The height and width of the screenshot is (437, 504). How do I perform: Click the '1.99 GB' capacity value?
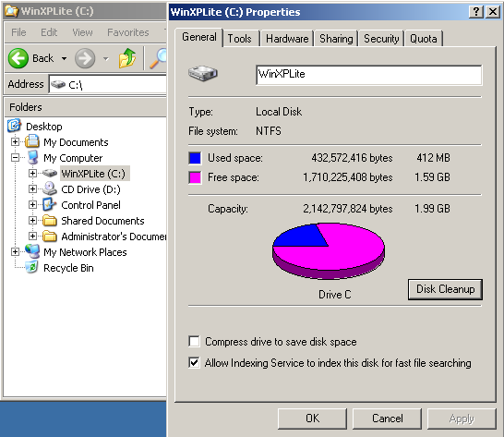(x=432, y=209)
